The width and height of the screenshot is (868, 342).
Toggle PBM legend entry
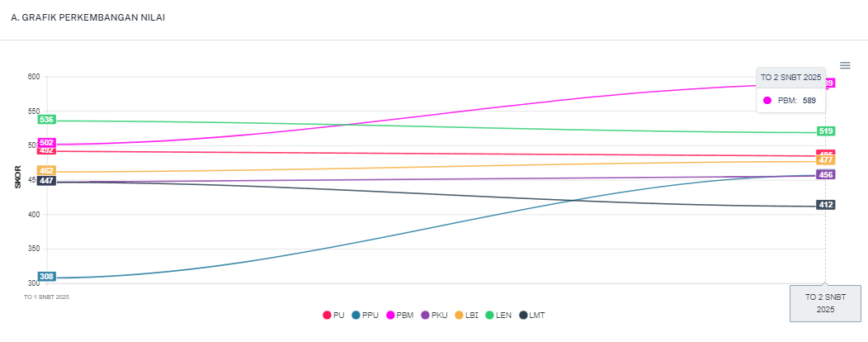399,316
